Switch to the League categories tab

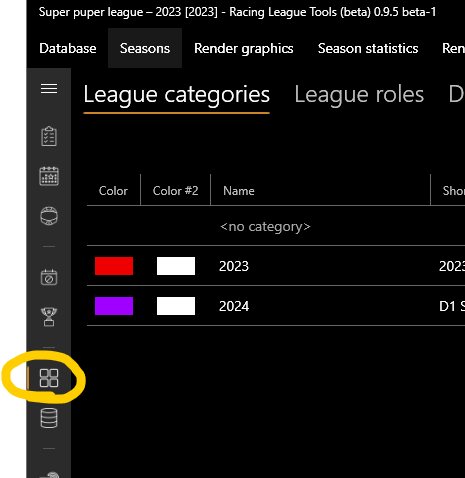tap(177, 94)
